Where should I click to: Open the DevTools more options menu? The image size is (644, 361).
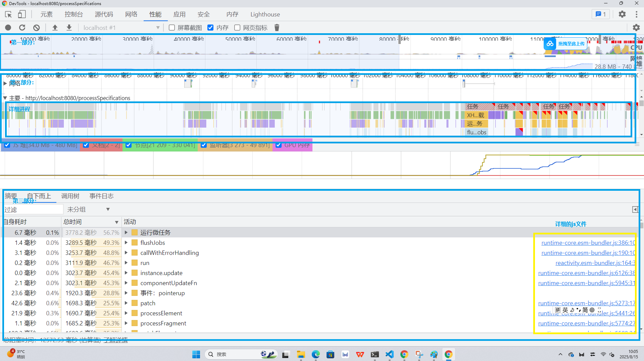[636, 14]
